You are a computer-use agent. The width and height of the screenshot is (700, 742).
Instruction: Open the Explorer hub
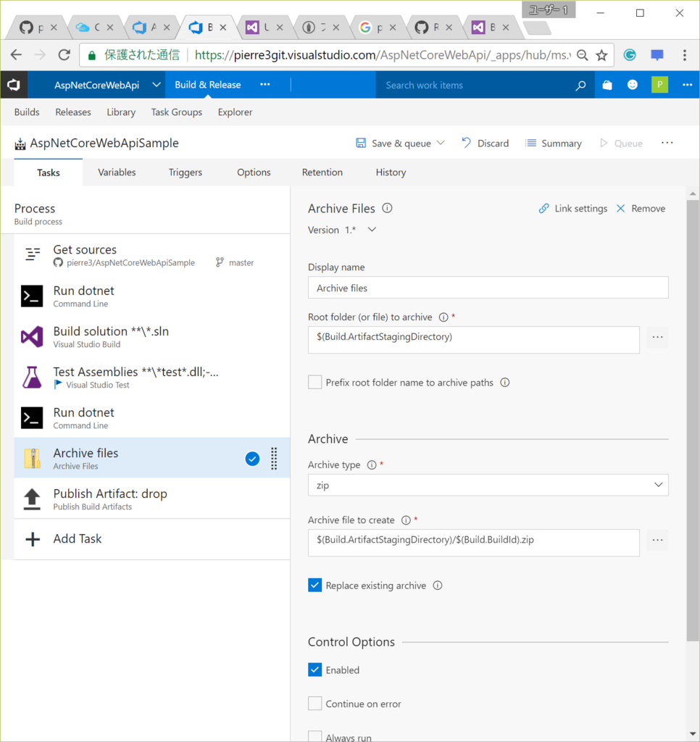(x=235, y=112)
